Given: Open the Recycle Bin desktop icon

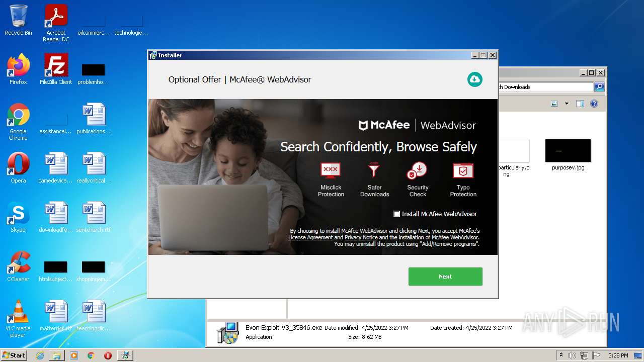Looking at the screenshot, I should click(x=18, y=20).
